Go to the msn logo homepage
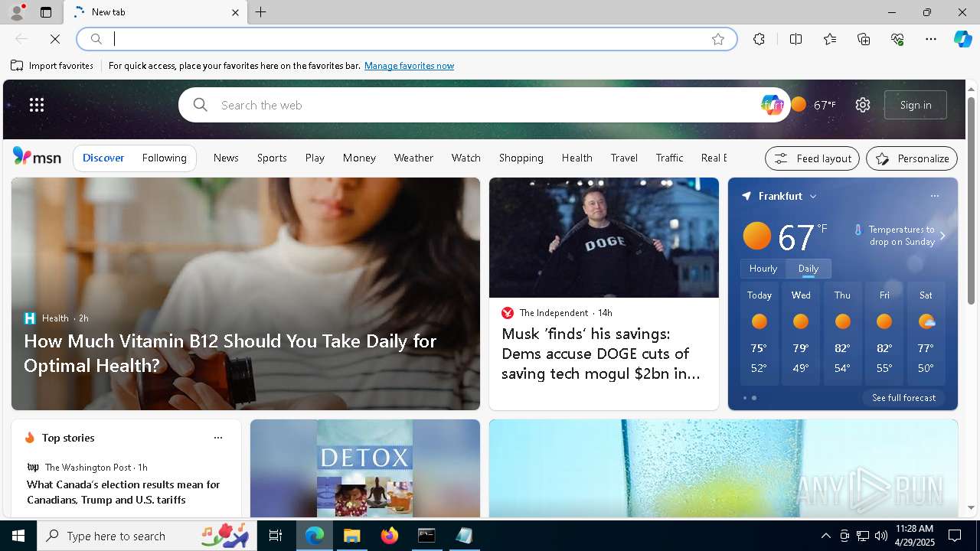Viewport: 980px width, 551px height. tap(37, 157)
